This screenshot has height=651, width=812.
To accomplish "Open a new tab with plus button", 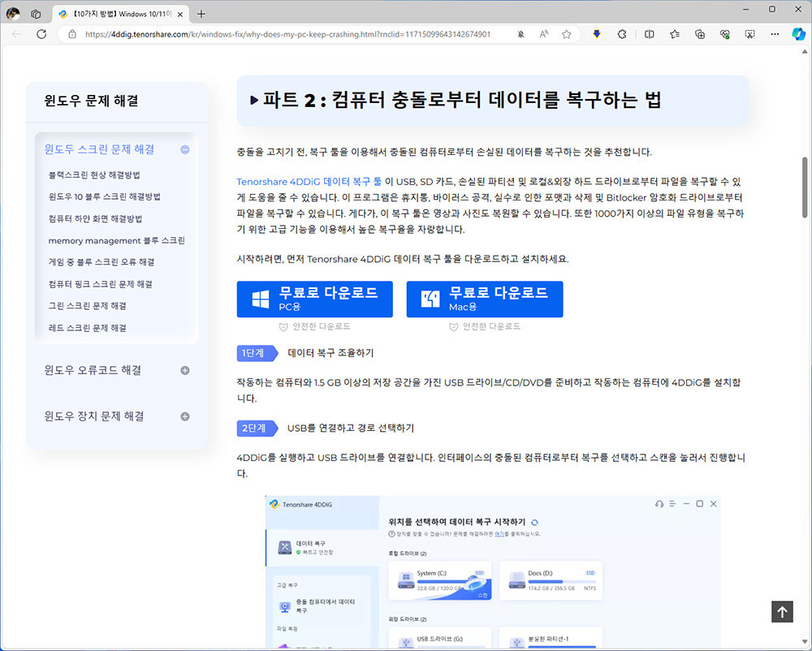I will (201, 14).
